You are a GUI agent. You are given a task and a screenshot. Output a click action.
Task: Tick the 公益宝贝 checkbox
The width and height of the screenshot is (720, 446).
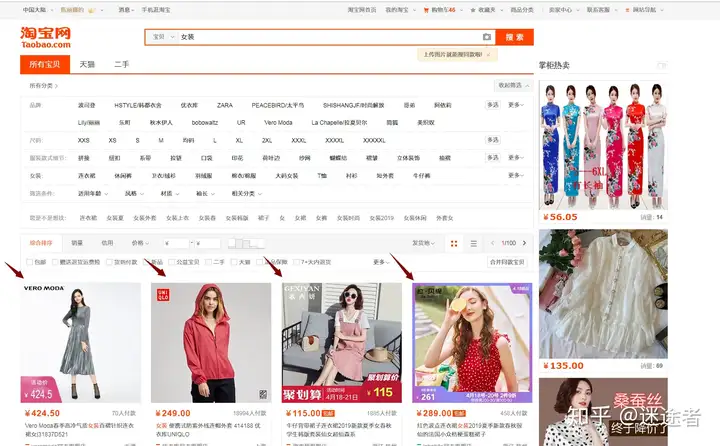coord(172,262)
